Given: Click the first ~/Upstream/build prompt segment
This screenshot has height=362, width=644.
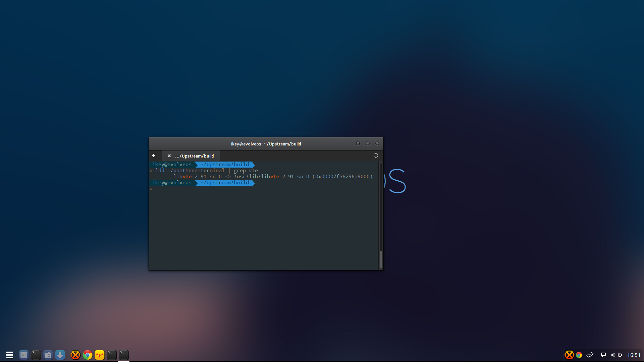Looking at the screenshot, I should [x=225, y=165].
